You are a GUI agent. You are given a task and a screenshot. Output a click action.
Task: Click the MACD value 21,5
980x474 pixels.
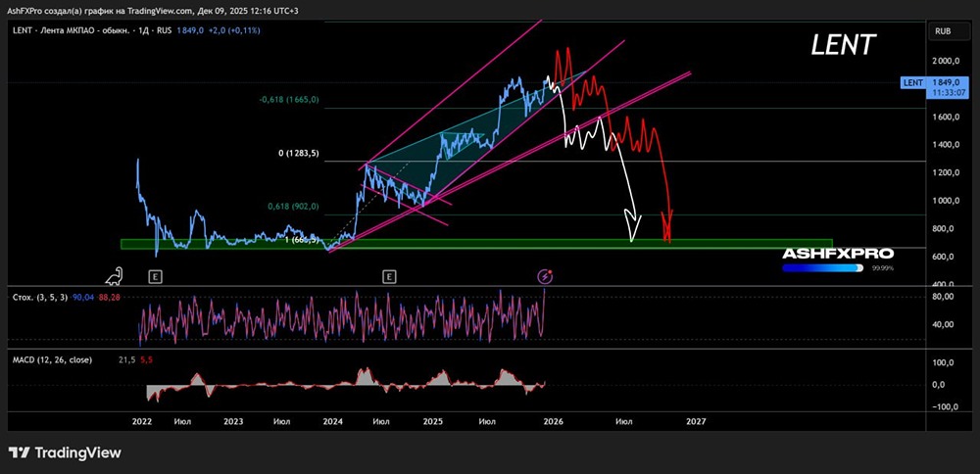click(x=125, y=359)
